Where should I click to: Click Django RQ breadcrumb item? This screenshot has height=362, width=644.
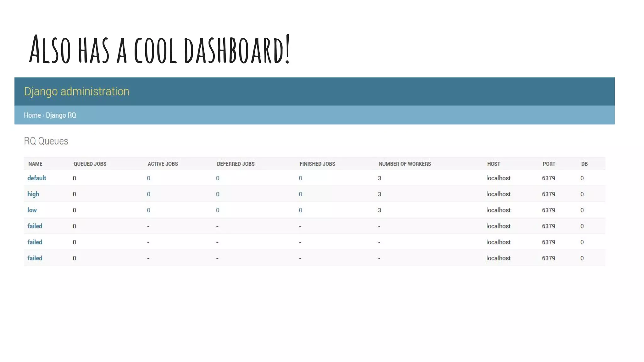(61, 115)
